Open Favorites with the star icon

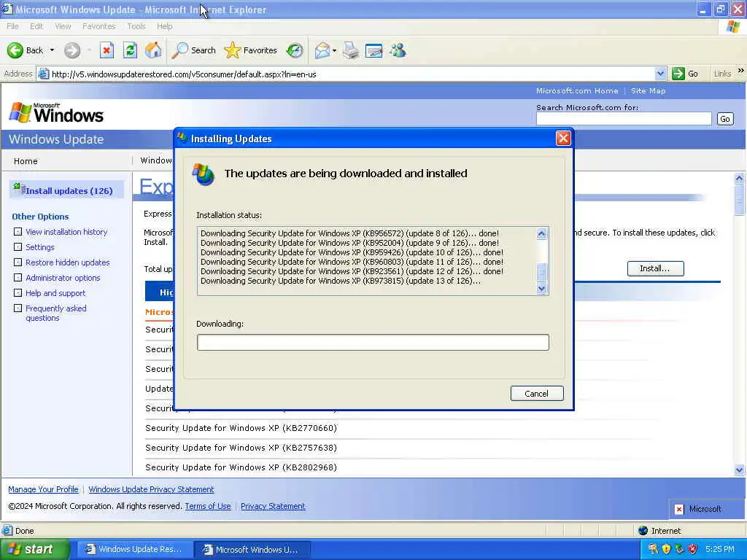pyautogui.click(x=251, y=50)
